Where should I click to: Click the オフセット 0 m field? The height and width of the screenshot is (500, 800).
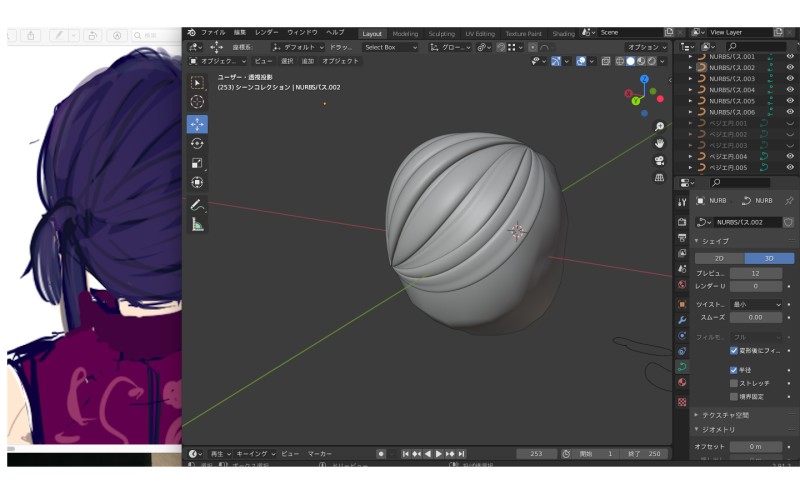[756, 446]
